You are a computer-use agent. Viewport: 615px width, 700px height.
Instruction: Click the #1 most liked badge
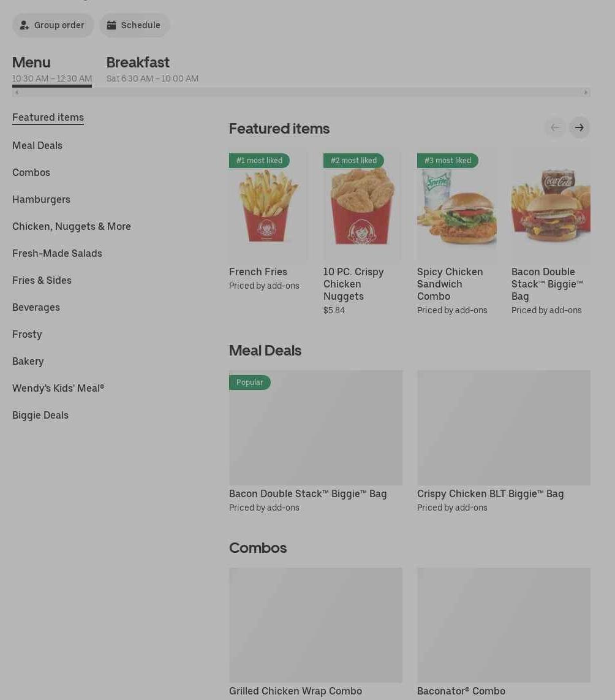coord(259,161)
